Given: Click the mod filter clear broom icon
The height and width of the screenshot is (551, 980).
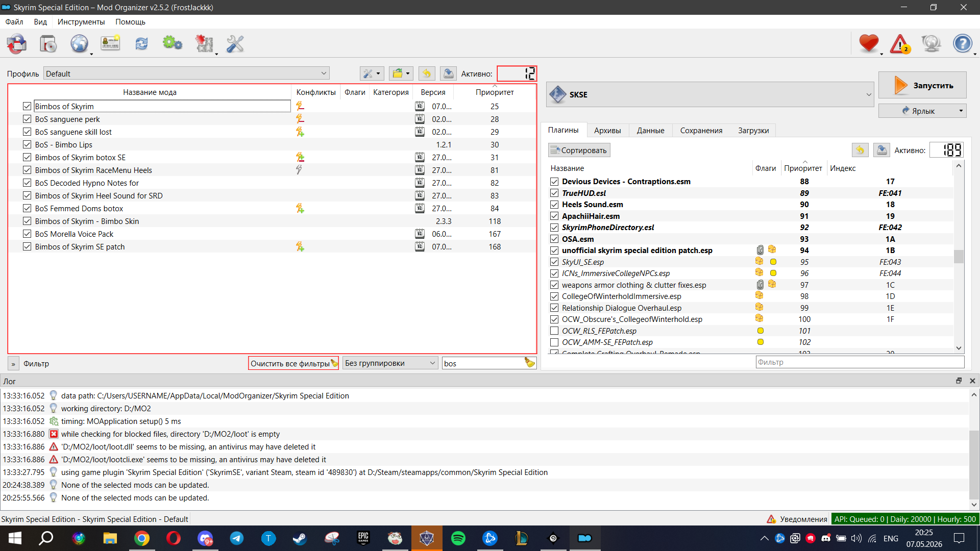Looking at the screenshot, I should (530, 363).
